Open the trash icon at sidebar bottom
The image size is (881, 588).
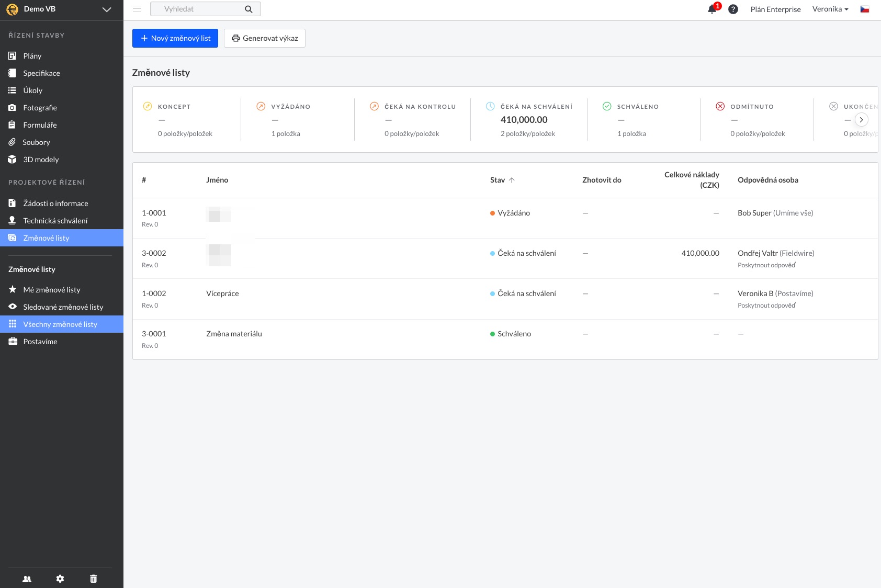point(93,579)
